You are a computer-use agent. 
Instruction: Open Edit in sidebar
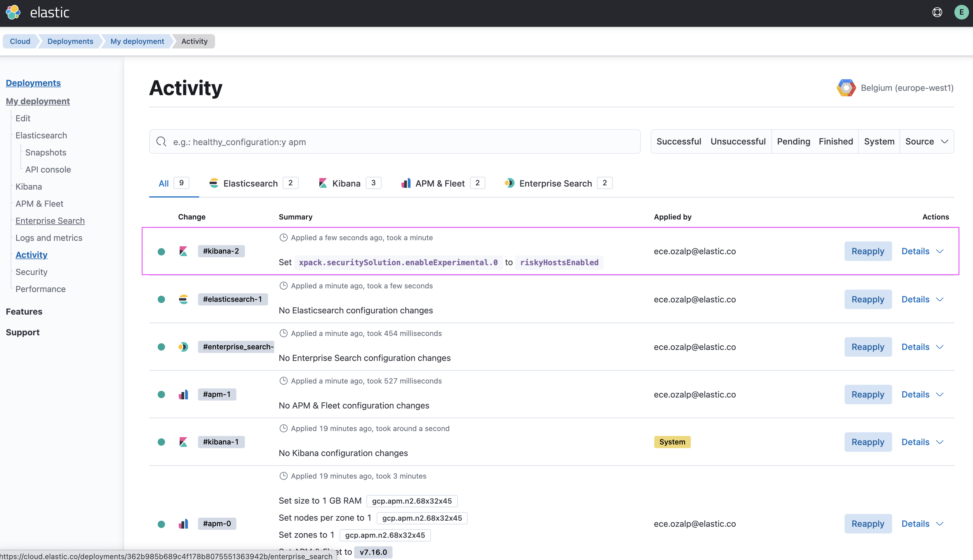pyautogui.click(x=23, y=118)
